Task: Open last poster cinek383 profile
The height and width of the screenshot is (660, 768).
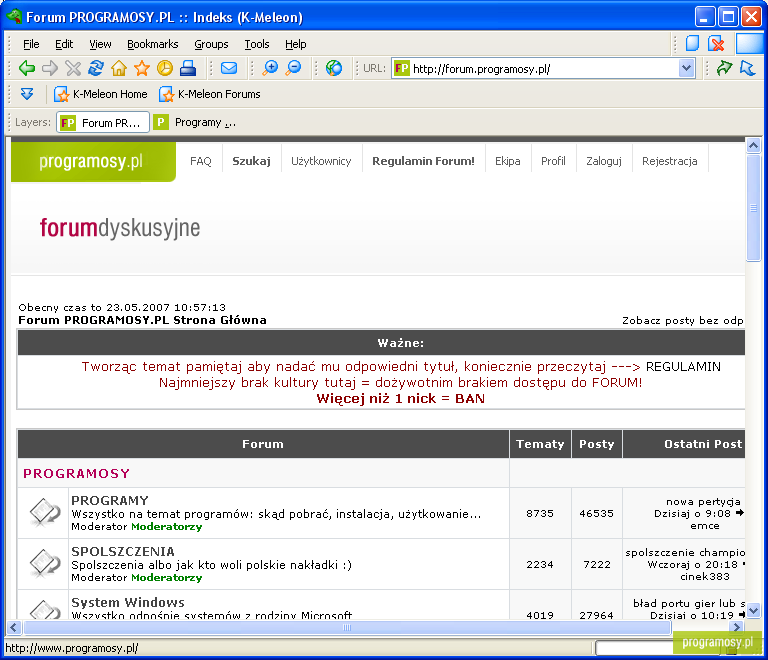Action: (x=704, y=577)
